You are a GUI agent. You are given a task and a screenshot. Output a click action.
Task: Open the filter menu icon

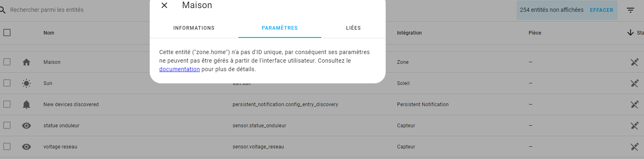tap(631, 10)
